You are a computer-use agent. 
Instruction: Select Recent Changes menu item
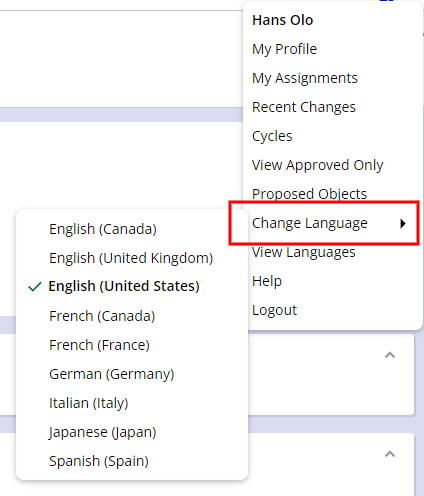point(304,107)
